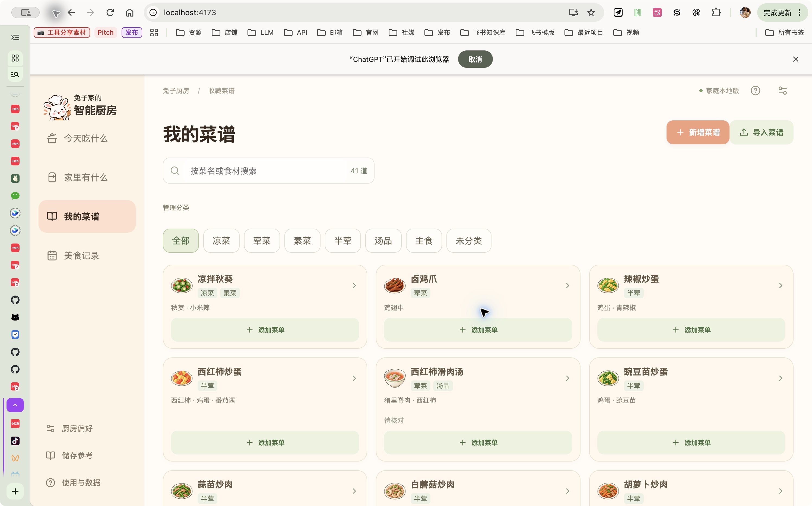Screen dimensions: 812x506
Task: Focus the recipe search field
Action: pyautogui.click(x=269, y=171)
